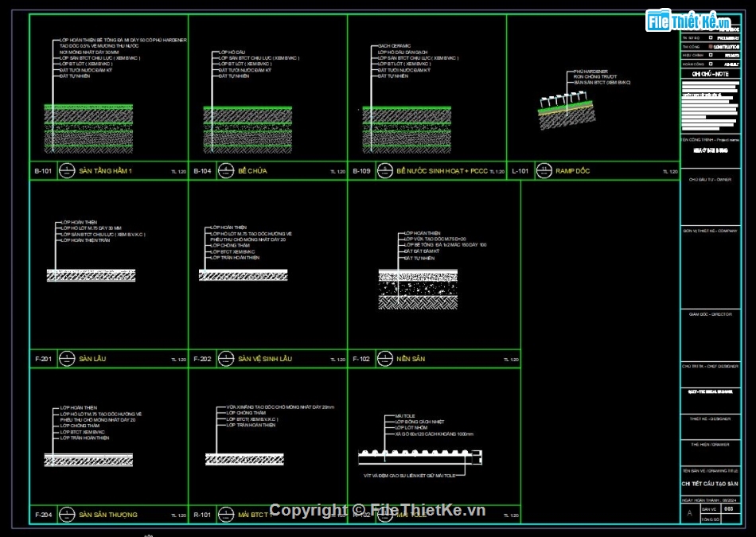
Task: Click the 'CHỦ TRÌ TK - CHEF DESIGNER' label
Action: (710, 367)
